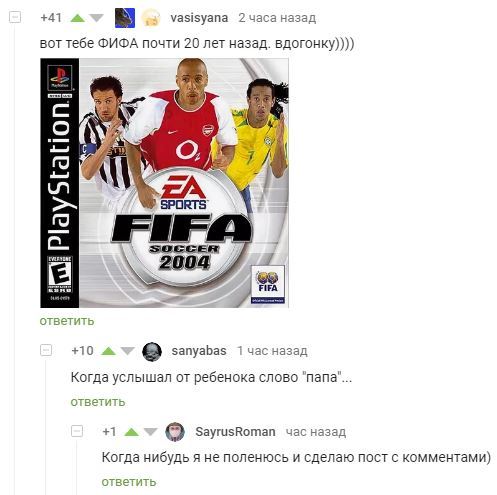Click the award badge beside vasisyana
Screen dimensions: 497x495
point(151,18)
